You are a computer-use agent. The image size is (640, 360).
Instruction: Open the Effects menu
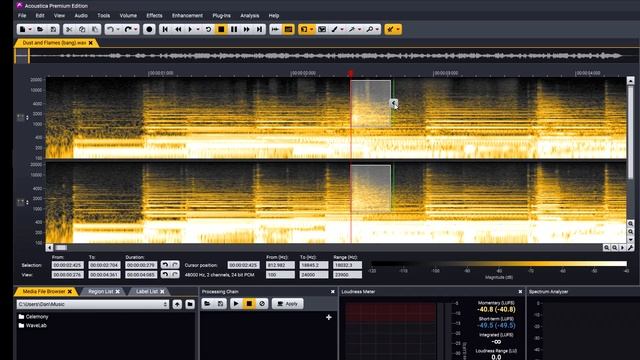[x=154, y=16]
